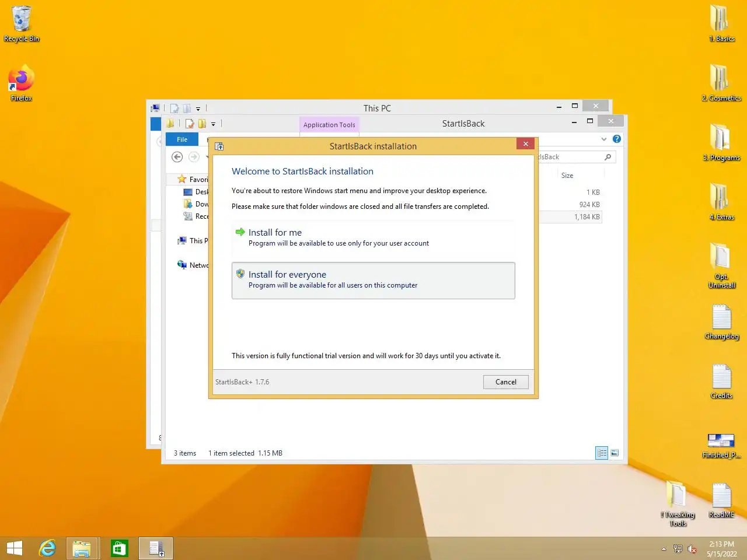Minimize the StartIsBack explorer window

coord(574,121)
